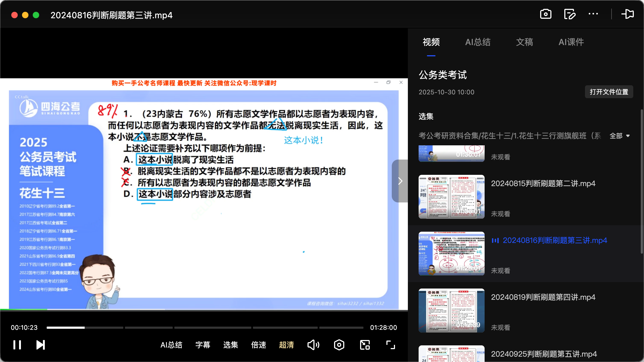Pause the current video playback

pyautogui.click(x=17, y=345)
